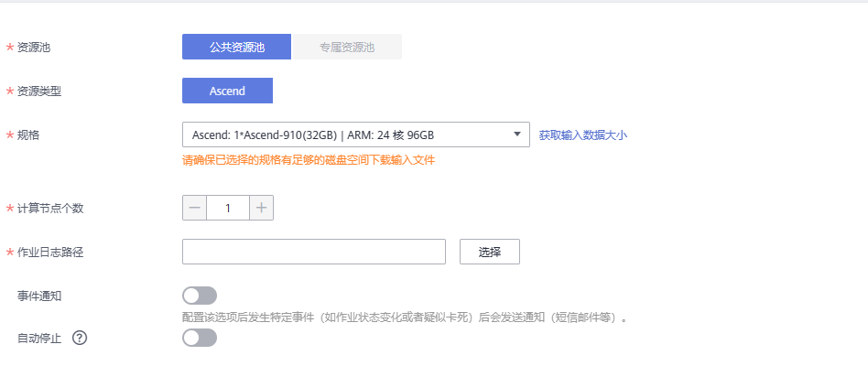This screenshot has width=868, height=366.
Task: Decrease 计算节点个数 with minus icon
Action: 194,208
